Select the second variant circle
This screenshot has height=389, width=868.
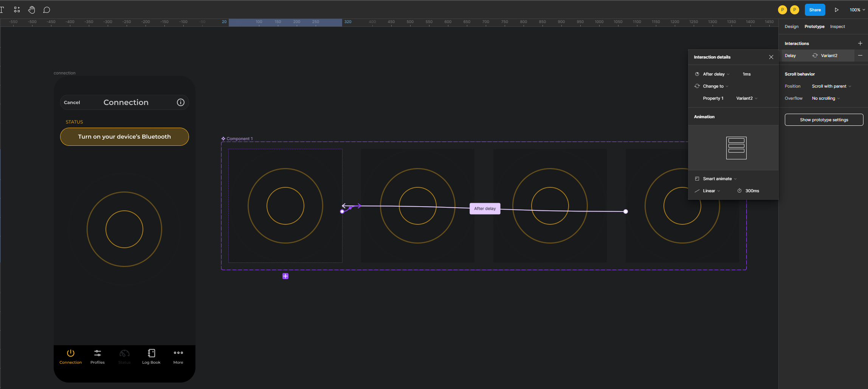coord(418,206)
